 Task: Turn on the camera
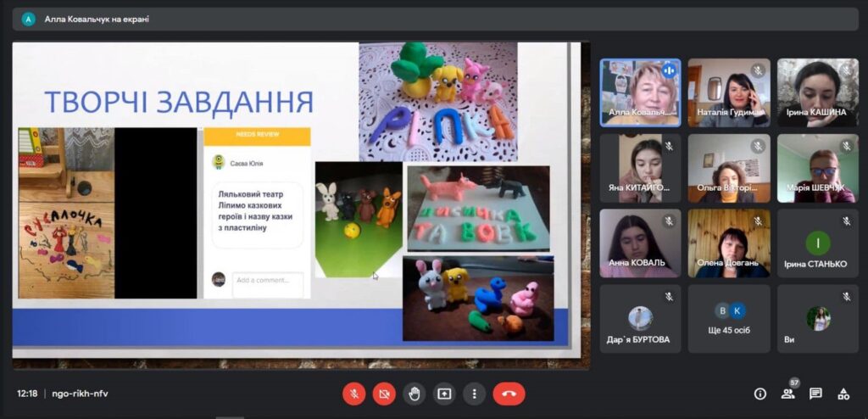click(383, 394)
